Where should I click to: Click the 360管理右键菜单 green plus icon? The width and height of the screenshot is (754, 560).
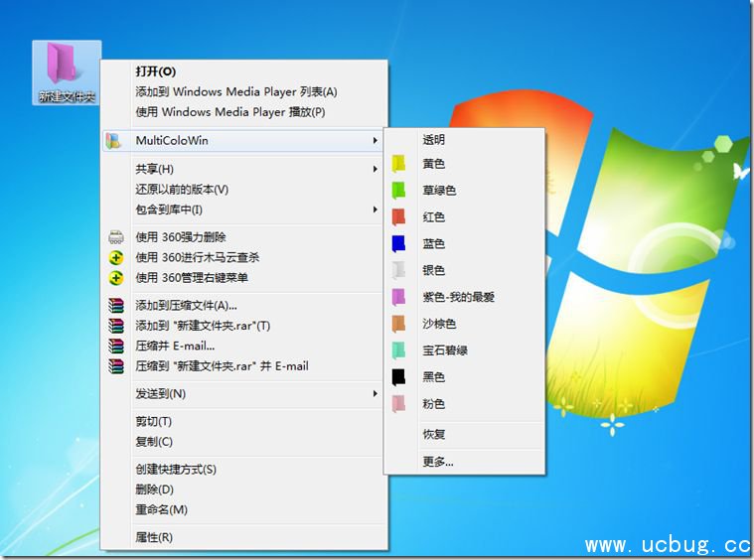click(116, 278)
